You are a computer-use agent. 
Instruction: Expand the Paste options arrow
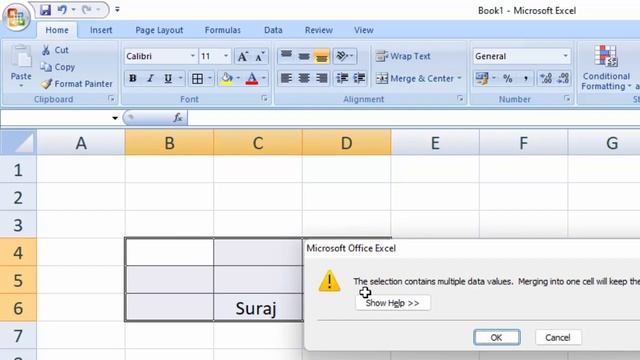pos(21,85)
